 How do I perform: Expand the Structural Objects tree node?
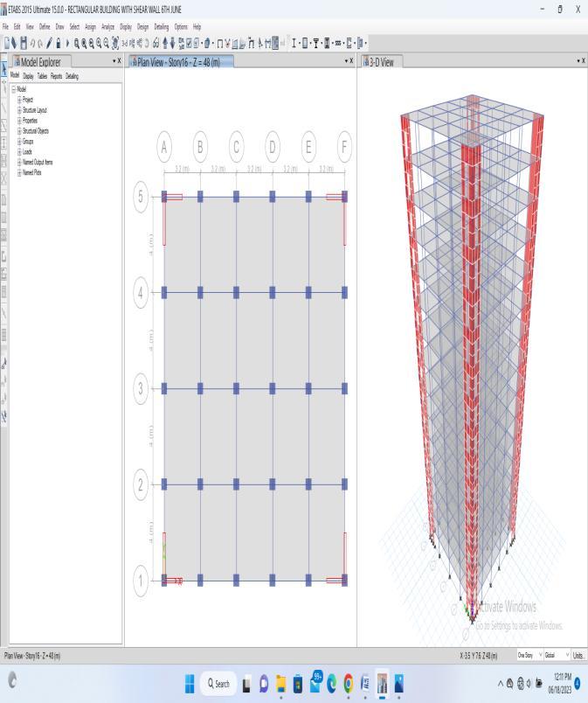19,131
